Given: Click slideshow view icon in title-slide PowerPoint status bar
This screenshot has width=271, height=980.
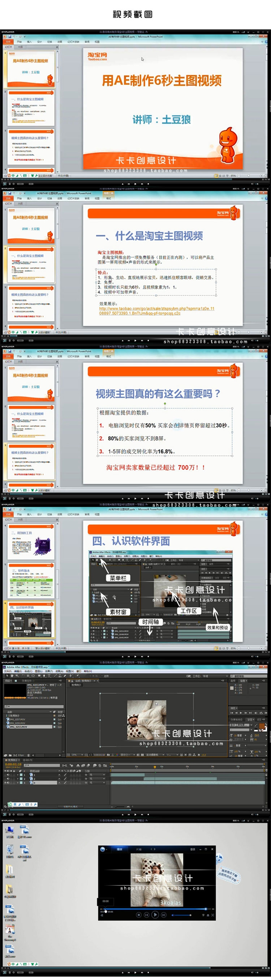Looking at the screenshot, I should tap(227, 175).
